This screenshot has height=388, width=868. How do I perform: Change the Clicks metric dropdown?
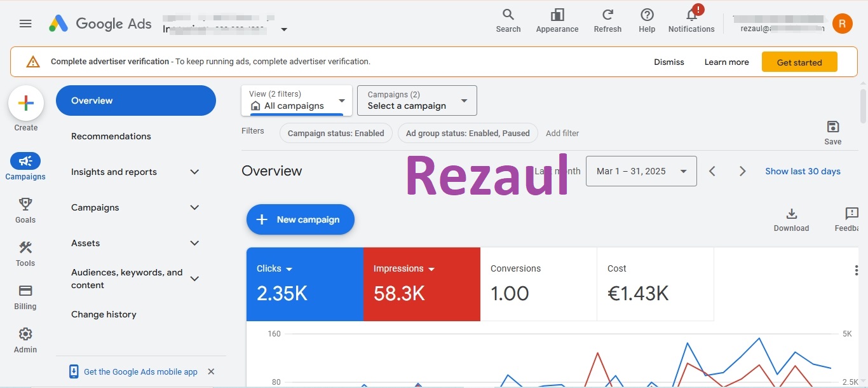point(275,268)
